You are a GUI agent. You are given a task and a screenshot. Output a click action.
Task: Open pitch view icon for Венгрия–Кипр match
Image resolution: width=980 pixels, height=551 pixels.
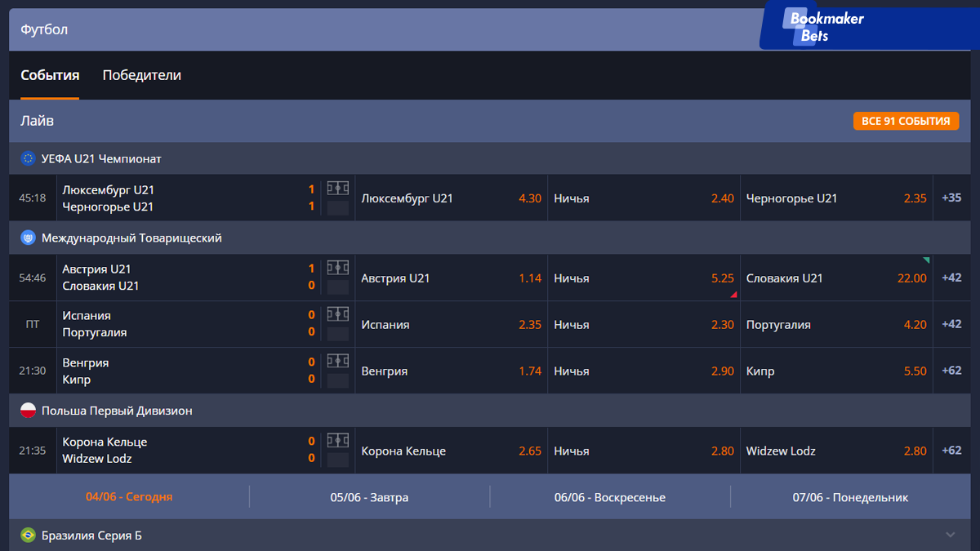click(x=337, y=361)
